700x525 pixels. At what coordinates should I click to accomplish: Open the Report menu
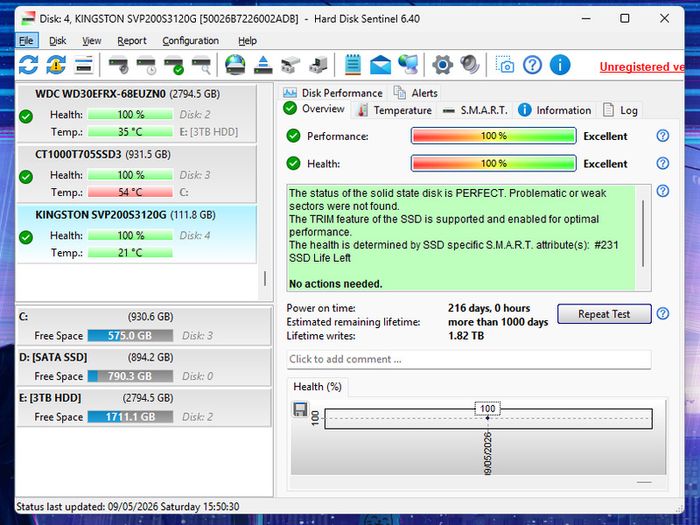point(132,41)
